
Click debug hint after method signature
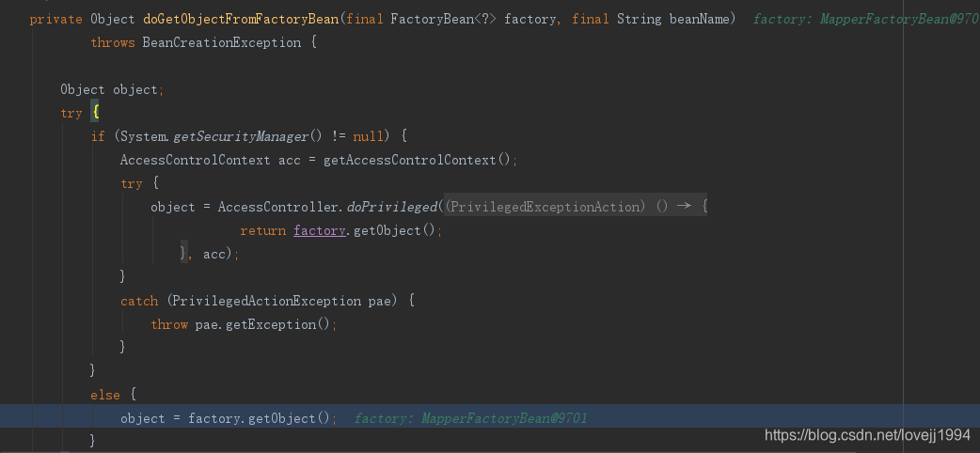[866, 20]
